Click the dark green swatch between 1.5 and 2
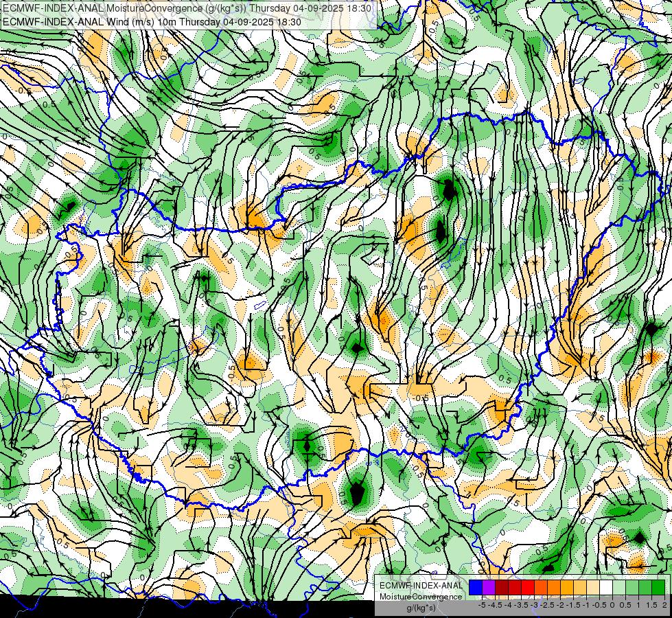The height and width of the screenshot is (618, 672). click(x=658, y=588)
